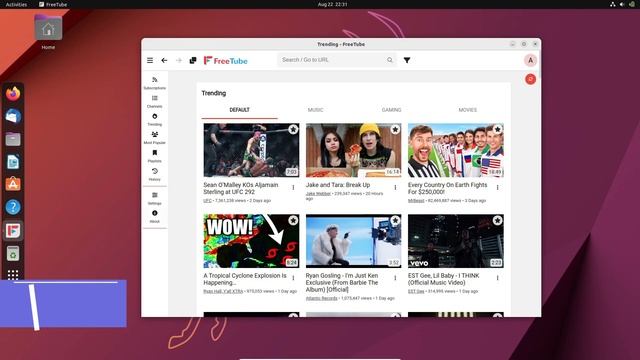Open Help from the dock
The width and height of the screenshot is (640, 360).
coord(13,207)
